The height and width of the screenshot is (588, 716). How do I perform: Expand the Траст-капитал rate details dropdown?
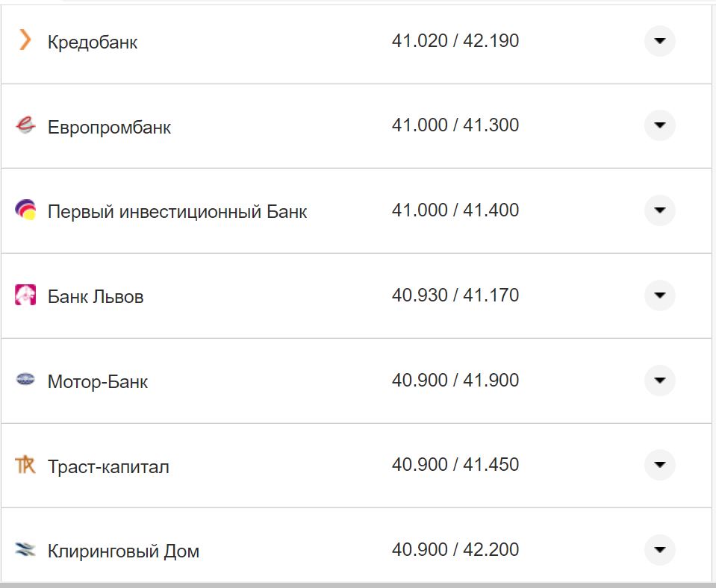pos(659,465)
